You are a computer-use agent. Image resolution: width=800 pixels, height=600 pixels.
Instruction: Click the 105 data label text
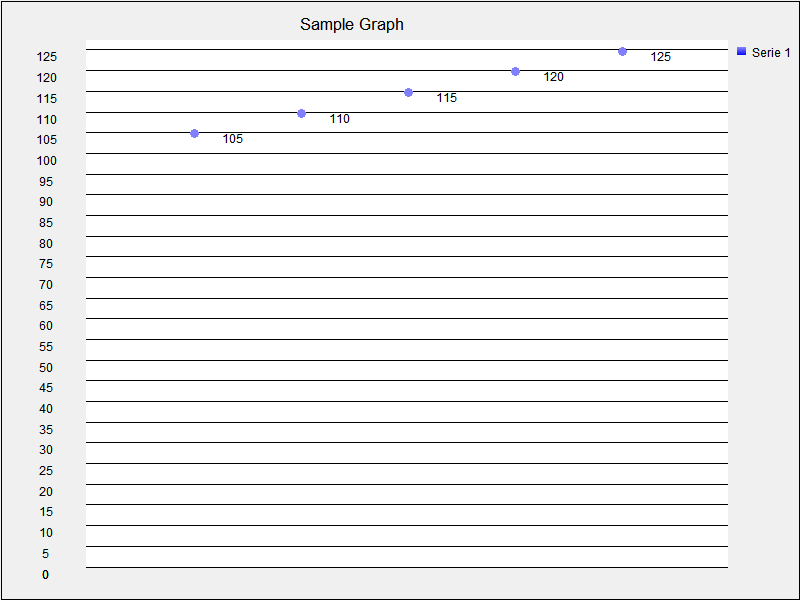click(x=231, y=139)
